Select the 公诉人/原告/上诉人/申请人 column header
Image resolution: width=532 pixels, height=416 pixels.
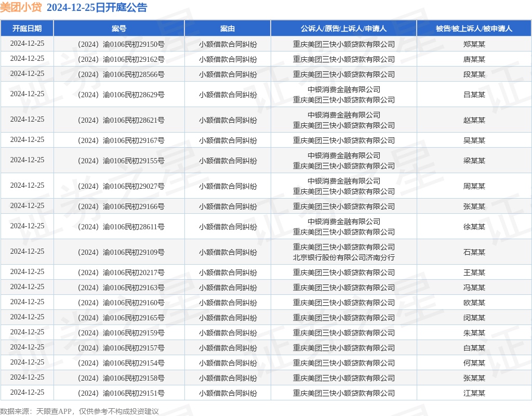coord(344,29)
